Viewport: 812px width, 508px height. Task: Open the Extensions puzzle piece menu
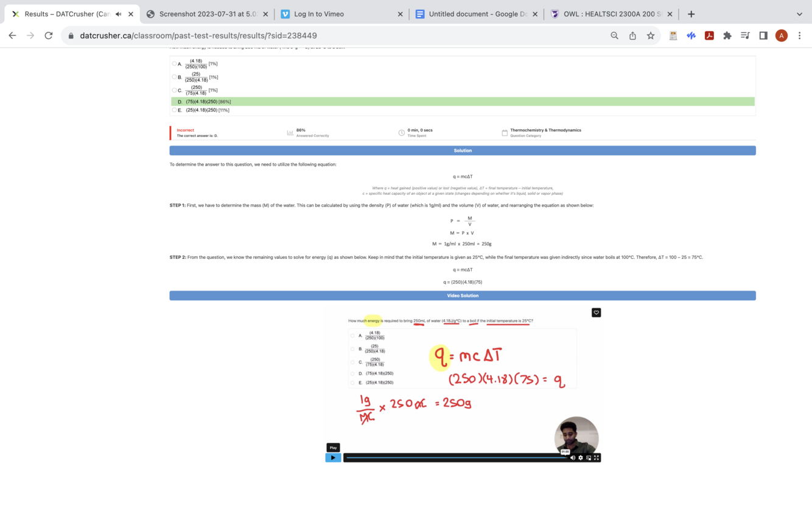pyautogui.click(x=727, y=35)
